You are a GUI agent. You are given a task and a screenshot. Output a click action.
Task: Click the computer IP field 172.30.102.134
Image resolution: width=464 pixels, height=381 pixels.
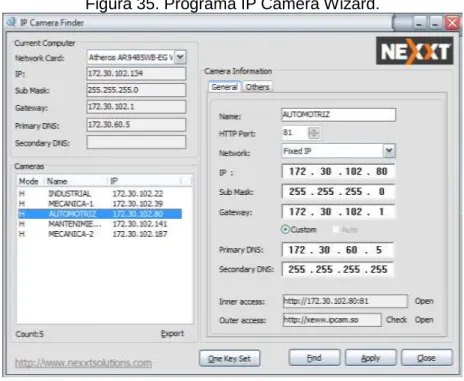(x=136, y=73)
